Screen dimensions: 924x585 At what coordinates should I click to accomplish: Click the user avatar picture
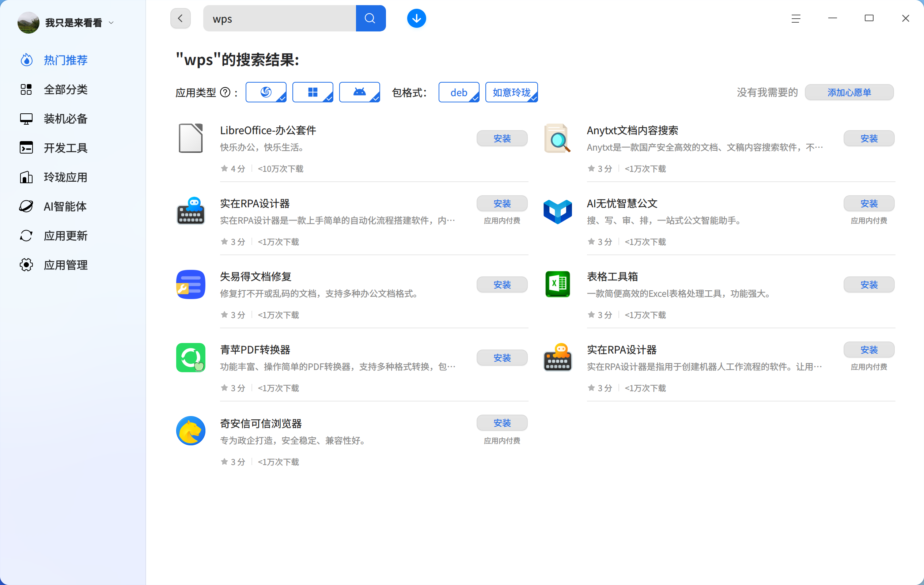29,23
